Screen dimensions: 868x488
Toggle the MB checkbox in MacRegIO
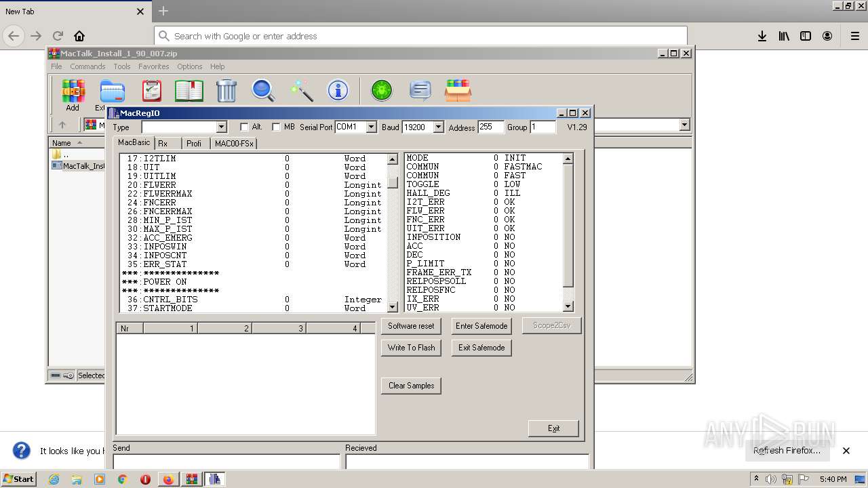coord(276,127)
